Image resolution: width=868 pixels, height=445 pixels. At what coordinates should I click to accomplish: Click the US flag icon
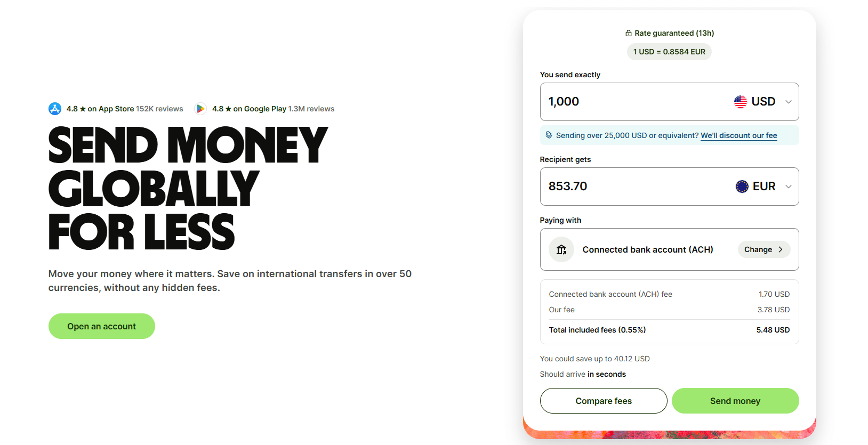(741, 102)
